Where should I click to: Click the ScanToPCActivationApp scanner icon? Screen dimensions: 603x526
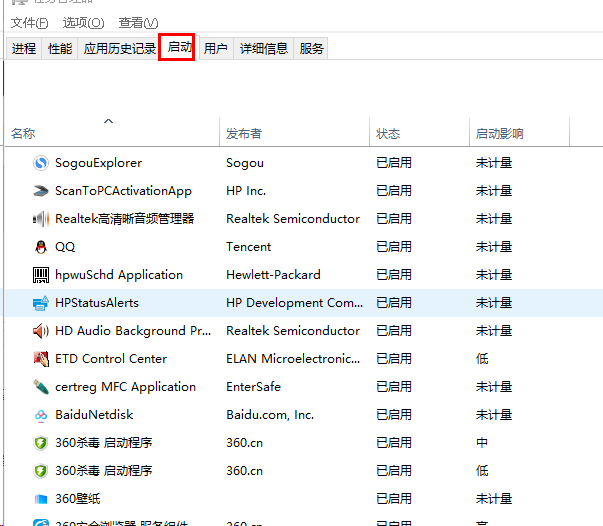click(x=41, y=191)
